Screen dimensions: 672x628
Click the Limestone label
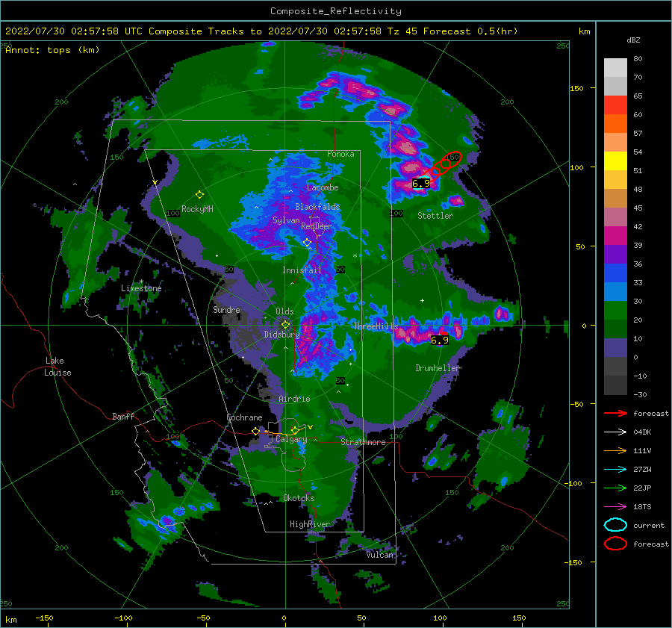pos(141,288)
